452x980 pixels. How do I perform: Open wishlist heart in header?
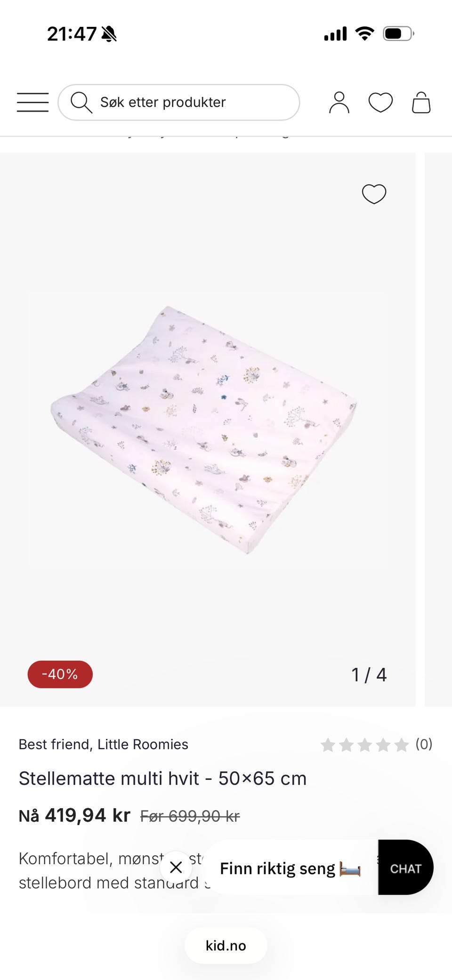coord(380,102)
